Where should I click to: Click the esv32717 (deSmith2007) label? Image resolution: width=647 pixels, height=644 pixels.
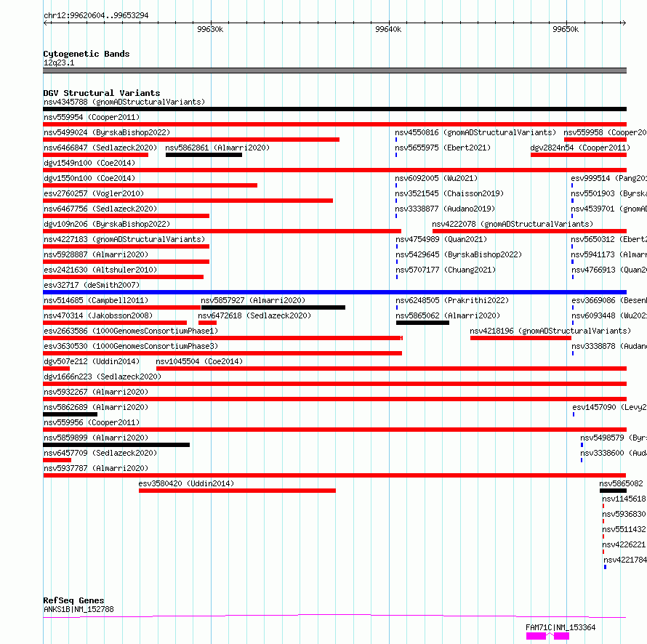click(92, 285)
